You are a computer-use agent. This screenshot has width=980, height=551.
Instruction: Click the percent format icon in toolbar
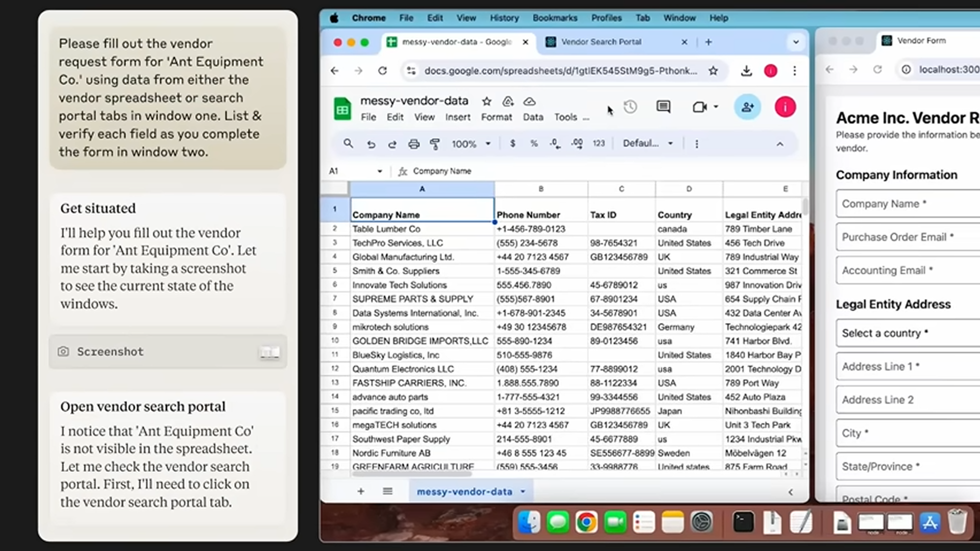coord(534,143)
